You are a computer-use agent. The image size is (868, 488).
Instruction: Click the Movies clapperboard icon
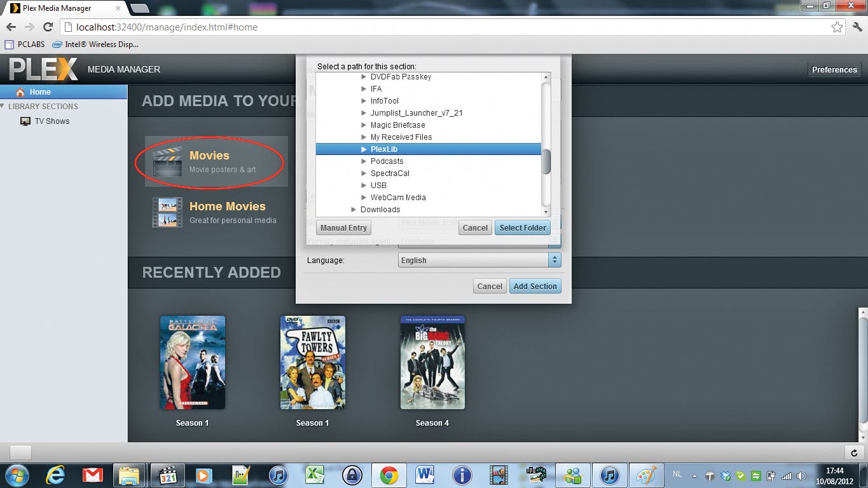167,161
